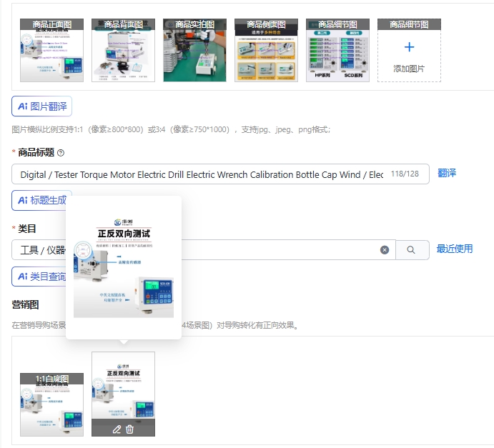This screenshot has height=448, width=494.
Task: Select the 商品实拍图 thumbnail
Action: click(194, 50)
